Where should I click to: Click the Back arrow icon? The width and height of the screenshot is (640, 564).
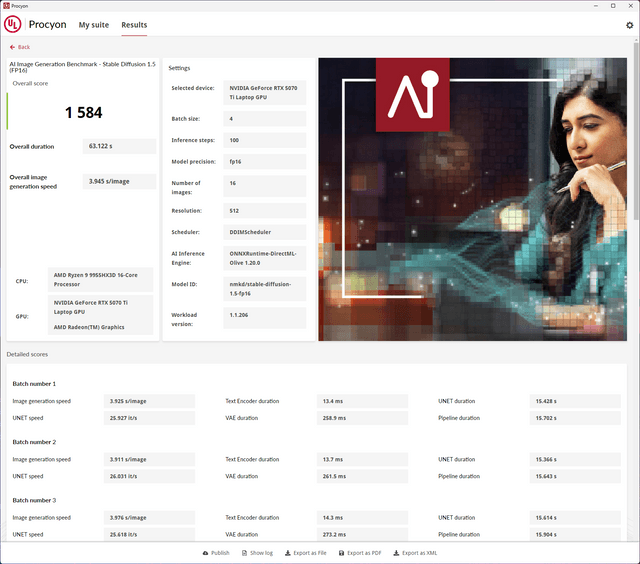12,47
